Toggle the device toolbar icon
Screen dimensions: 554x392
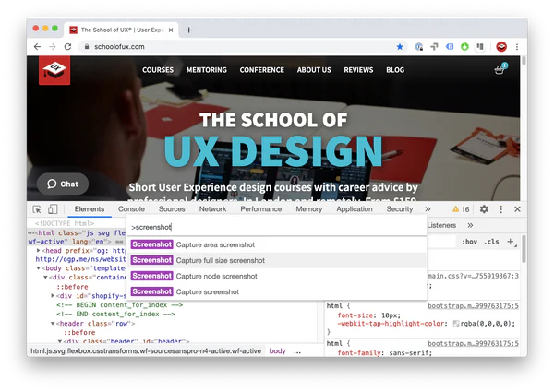(54, 209)
